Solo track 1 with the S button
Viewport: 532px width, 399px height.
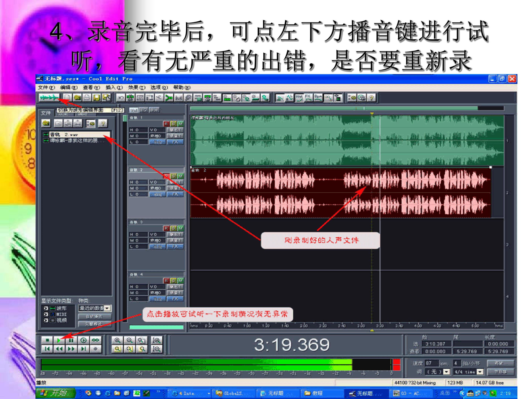[173, 124]
